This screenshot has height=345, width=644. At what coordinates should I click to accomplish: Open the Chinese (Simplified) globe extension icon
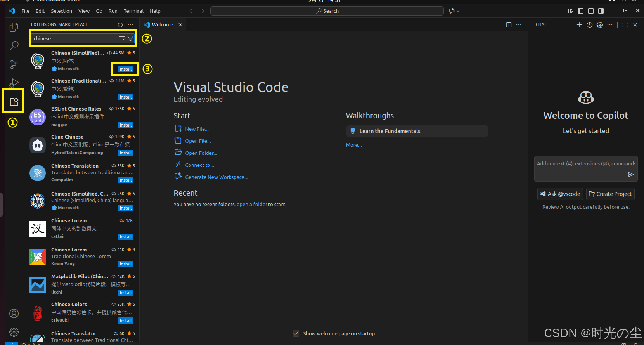coord(38,61)
